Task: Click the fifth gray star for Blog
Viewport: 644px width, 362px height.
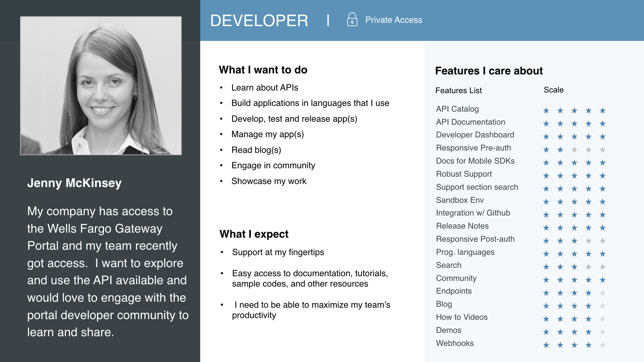Action: pyautogui.click(x=602, y=306)
